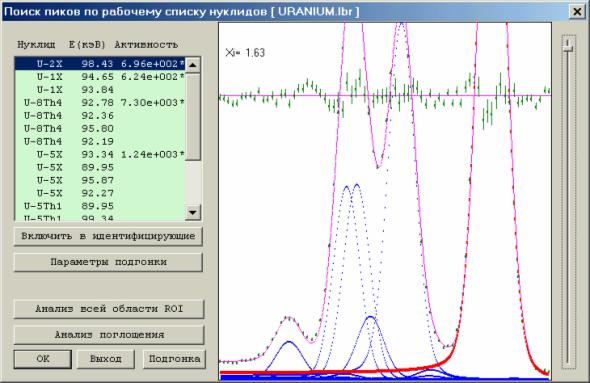Screen dimensions: 590x383
Task: Click 'Анализ всей области ROI' button
Action: 109,309
